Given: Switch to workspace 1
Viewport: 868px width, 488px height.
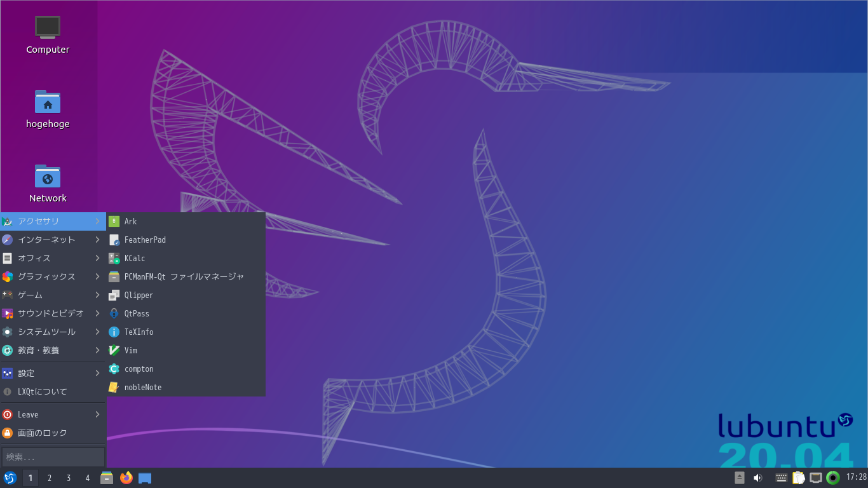Looking at the screenshot, I should click(30, 478).
